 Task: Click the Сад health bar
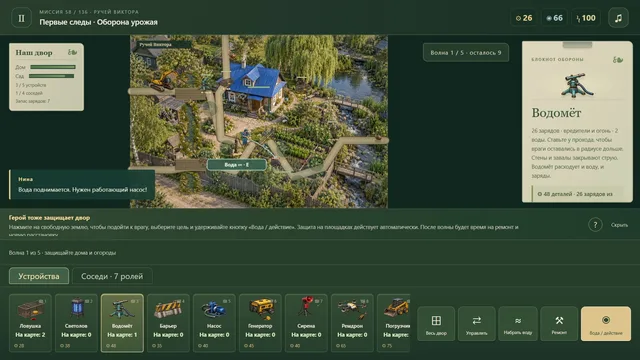click(x=51, y=76)
